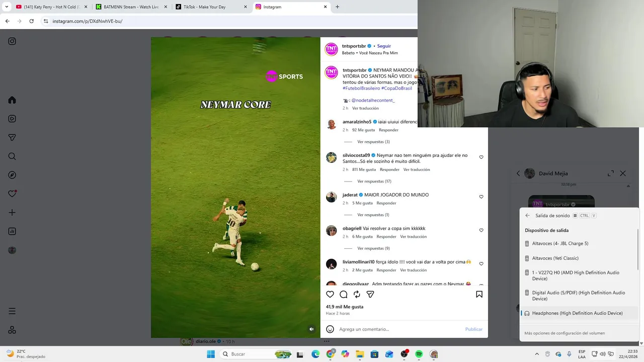Open a new browser tab
This screenshot has width=644, height=362.
point(337,7)
